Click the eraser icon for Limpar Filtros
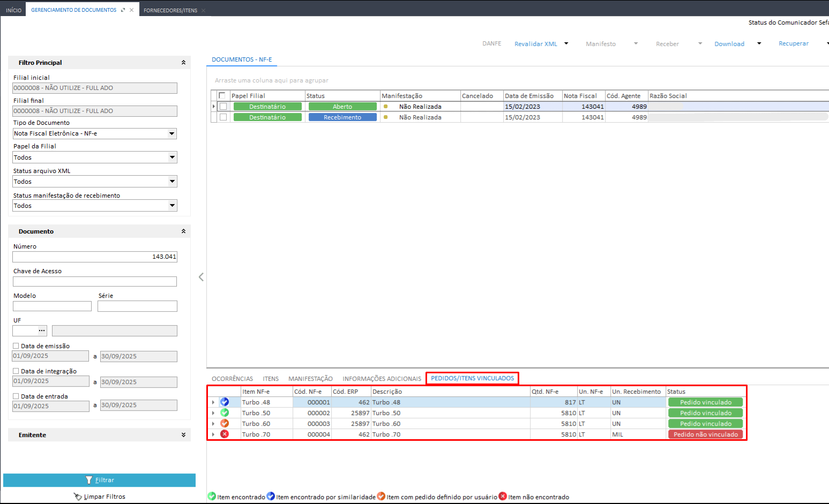 click(78, 497)
